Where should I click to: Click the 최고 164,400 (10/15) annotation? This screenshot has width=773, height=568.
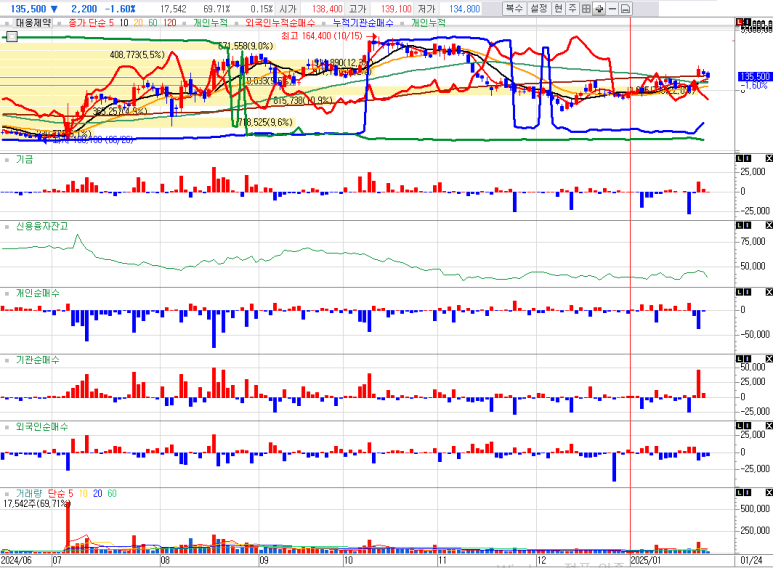pyautogui.click(x=322, y=36)
